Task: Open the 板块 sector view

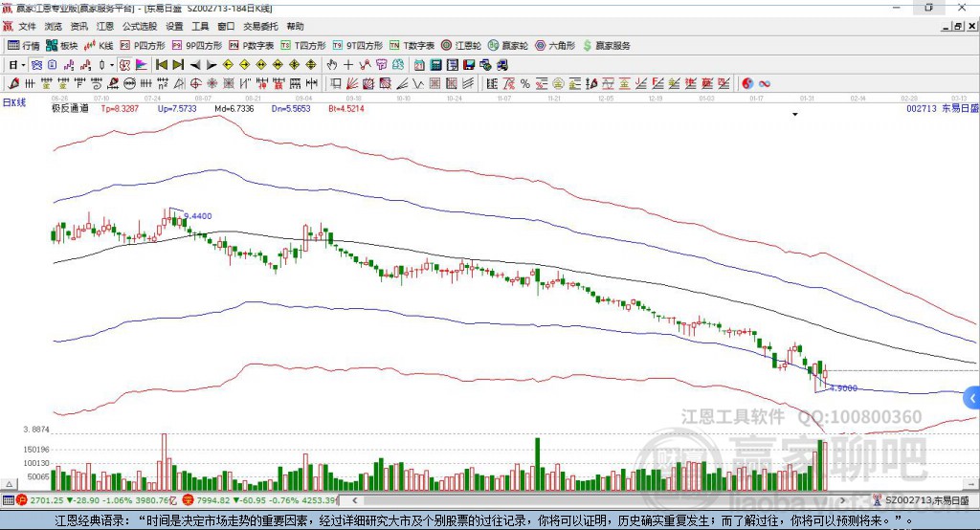Action: point(62,46)
